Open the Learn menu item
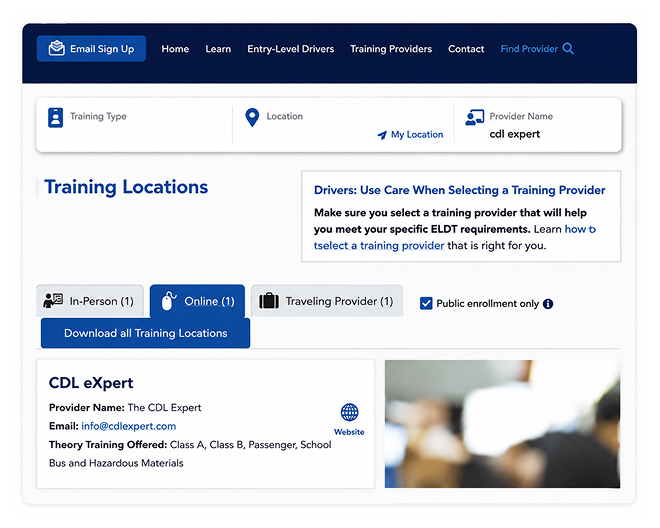This screenshot has width=660, height=528. coord(218,49)
